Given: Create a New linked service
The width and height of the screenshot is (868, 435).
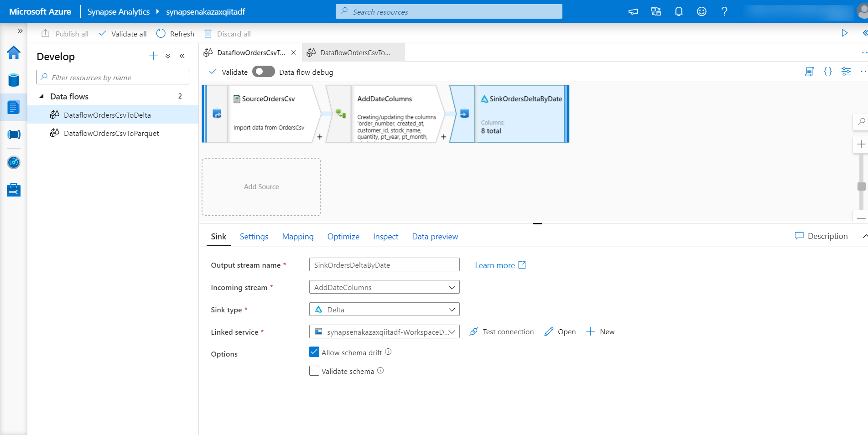Looking at the screenshot, I should (600, 332).
